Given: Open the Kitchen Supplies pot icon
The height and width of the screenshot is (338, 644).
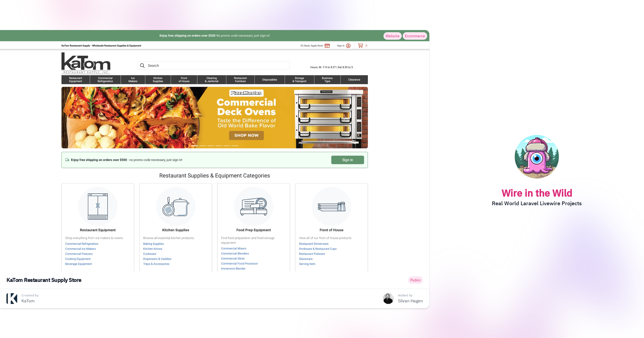Looking at the screenshot, I should pyautogui.click(x=175, y=206).
